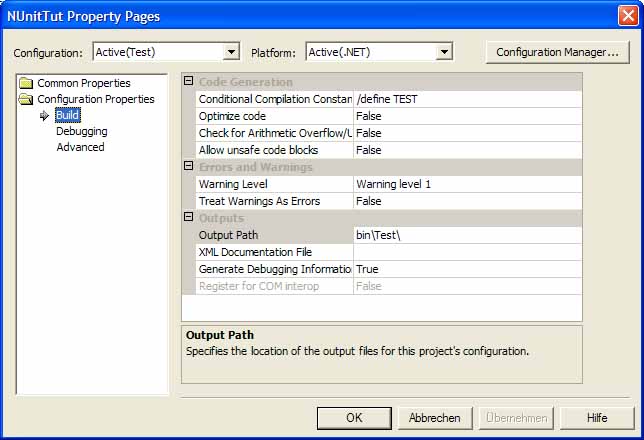Viewport: 644px width, 440px height.
Task: Select the XML Documentation File property
Action: point(274,252)
